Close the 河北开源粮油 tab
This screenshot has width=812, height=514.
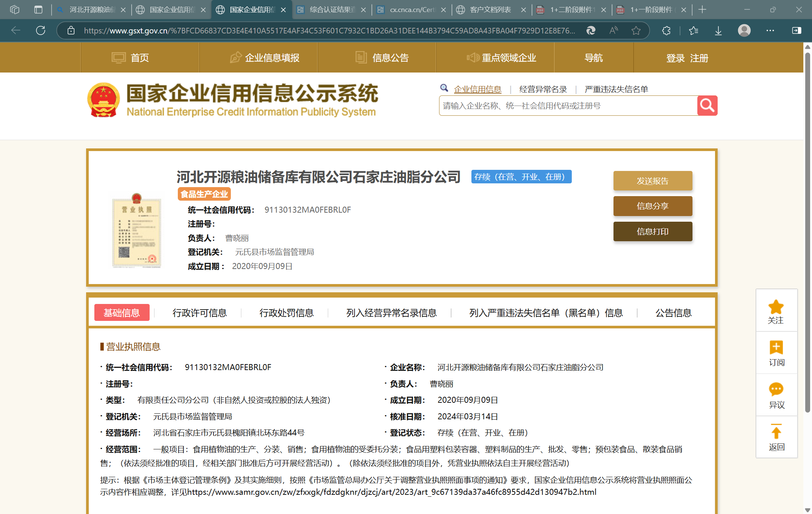coord(123,10)
